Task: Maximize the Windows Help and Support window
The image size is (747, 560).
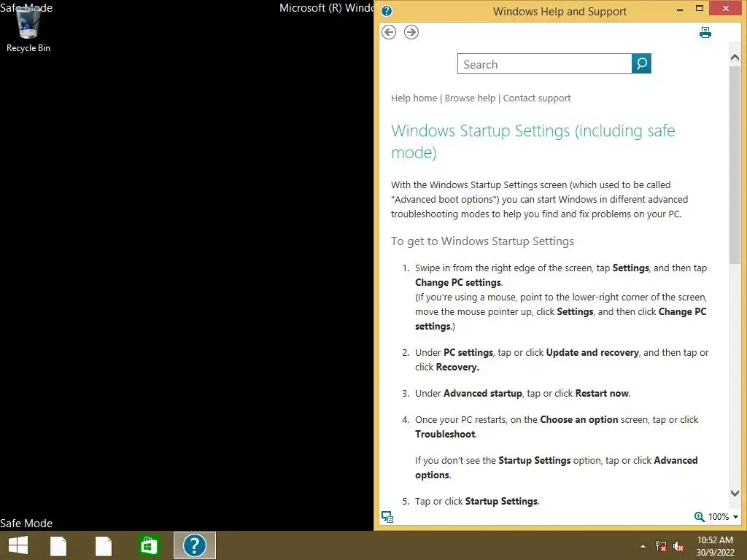Action: pos(700,9)
